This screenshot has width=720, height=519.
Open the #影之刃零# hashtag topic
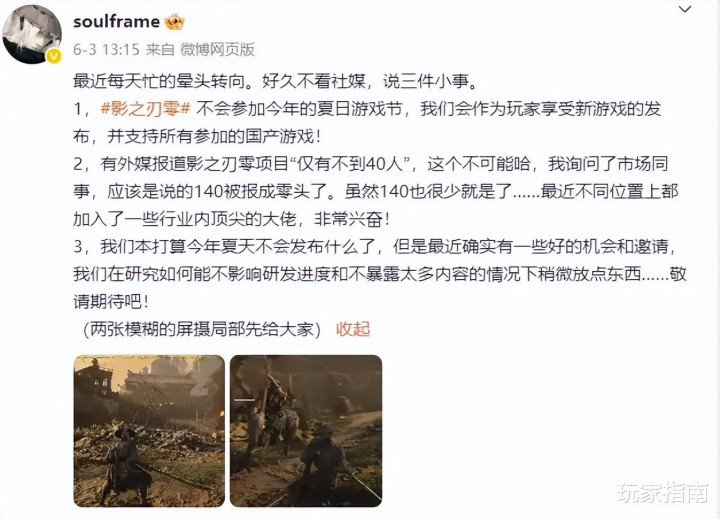pos(146,109)
